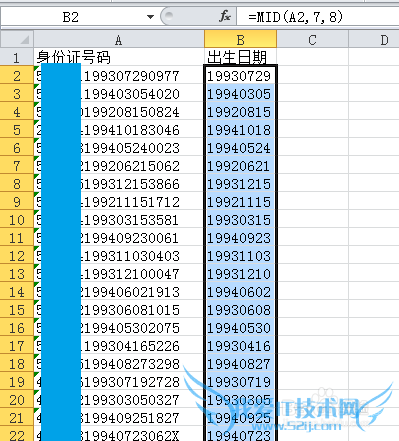This screenshot has height=441, width=399.
Task: Select row 2 header
Action: (x=17, y=75)
